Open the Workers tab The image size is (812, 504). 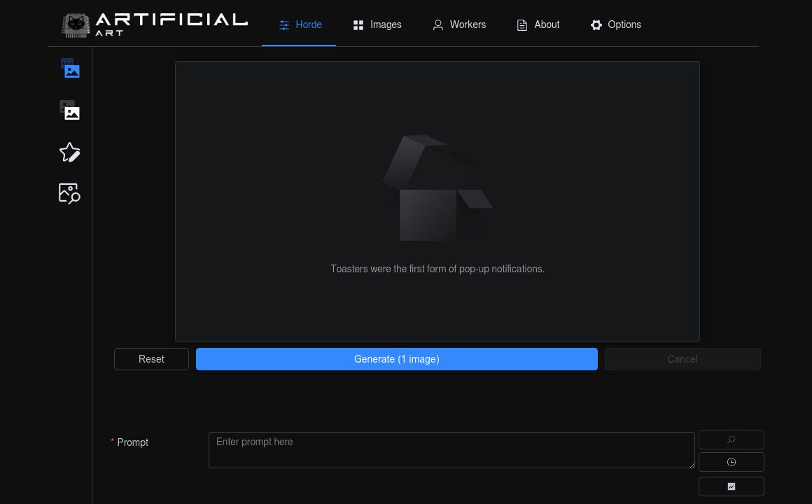(x=458, y=24)
